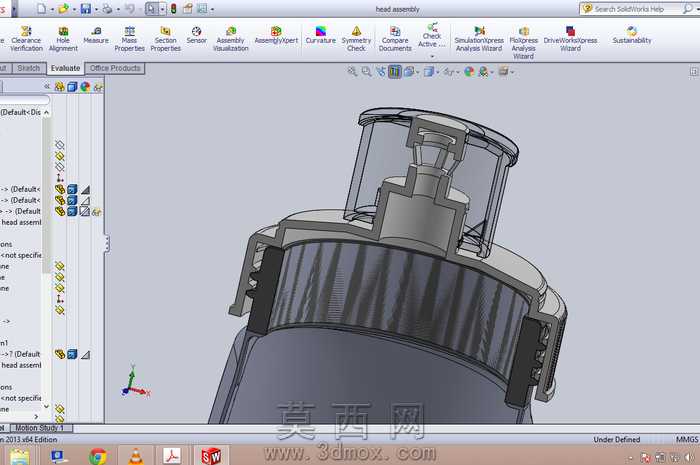Start FloXpress Analysis Wizard

tap(523, 42)
